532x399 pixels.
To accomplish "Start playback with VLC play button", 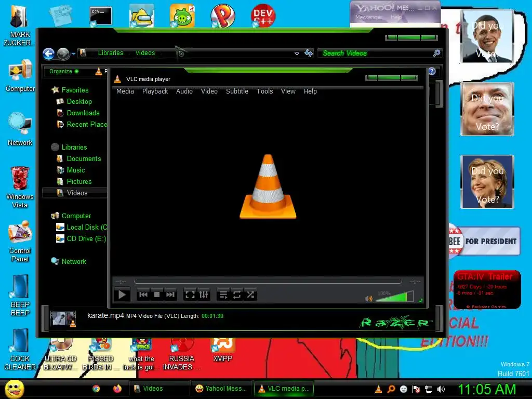I will click(122, 295).
